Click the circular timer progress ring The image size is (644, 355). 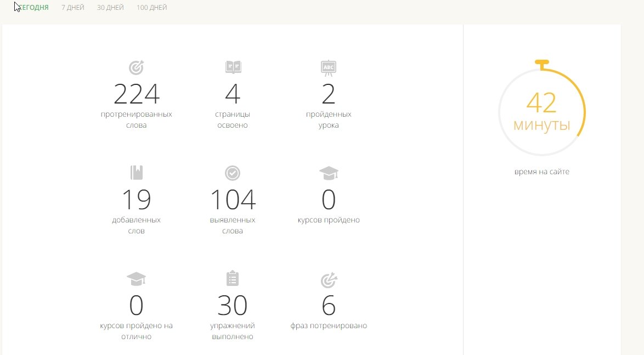point(584,110)
